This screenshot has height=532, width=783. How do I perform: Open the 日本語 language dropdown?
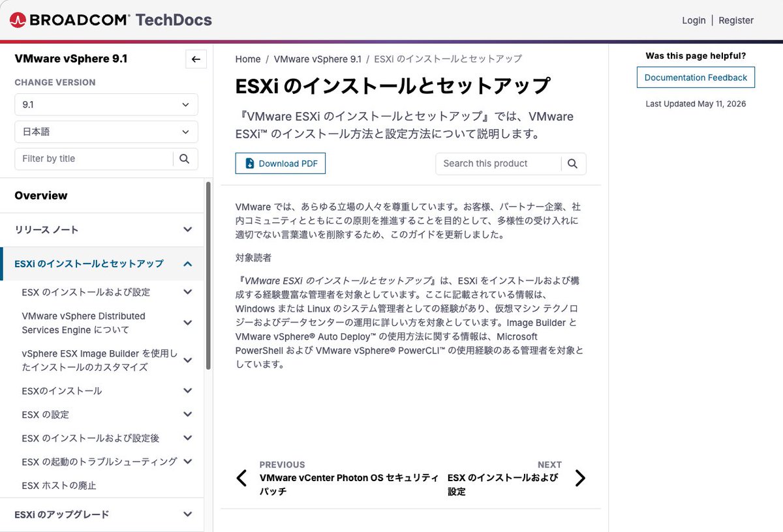pyautogui.click(x=106, y=132)
